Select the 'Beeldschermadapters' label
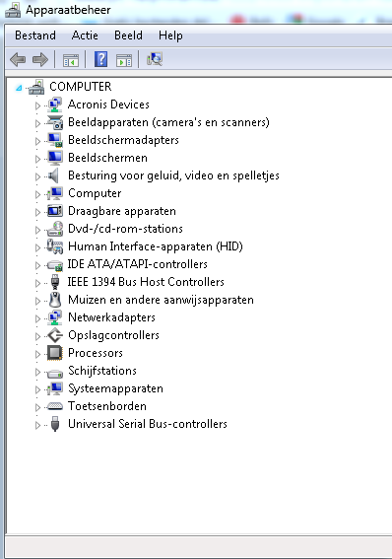The image size is (392, 559). (123, 140)
